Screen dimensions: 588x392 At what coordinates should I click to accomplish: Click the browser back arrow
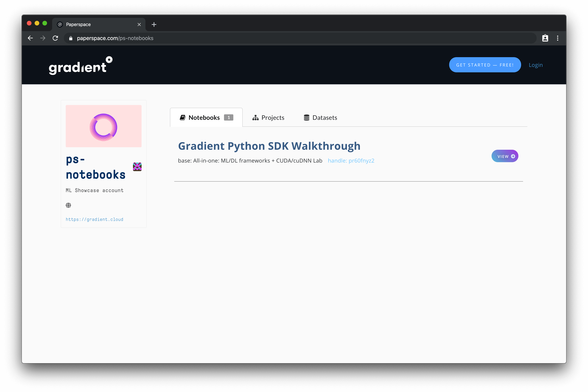tap(31, 38)
